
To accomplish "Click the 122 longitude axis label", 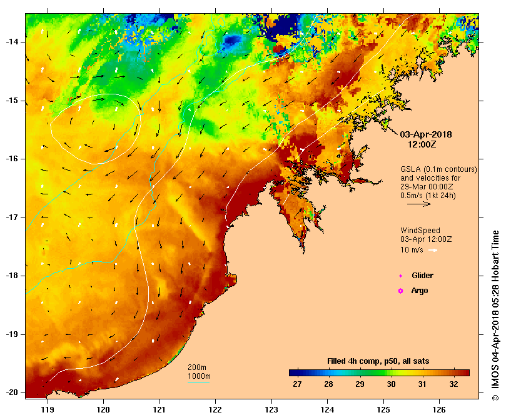I will [x=215, y=410].
